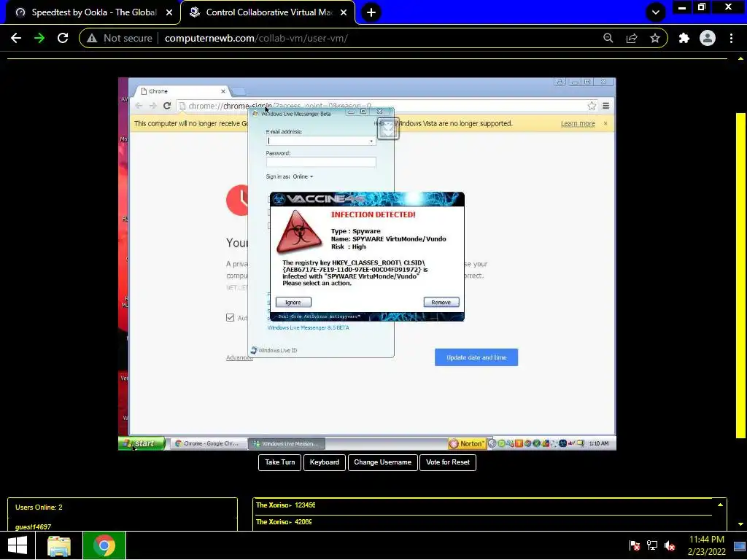Open the host clock 11:44 PM

point(706,545)
